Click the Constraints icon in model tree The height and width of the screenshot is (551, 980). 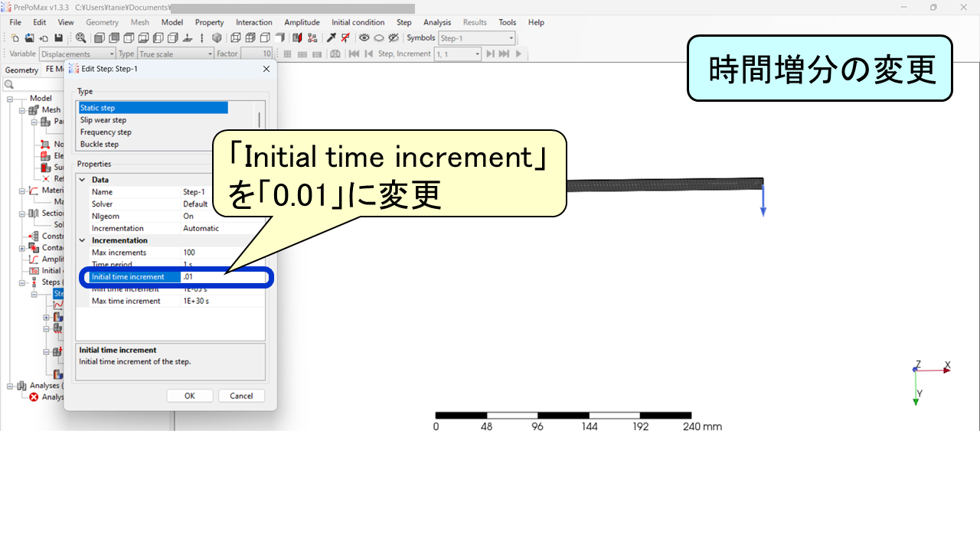pyautogui.click(x=33, y=236)
